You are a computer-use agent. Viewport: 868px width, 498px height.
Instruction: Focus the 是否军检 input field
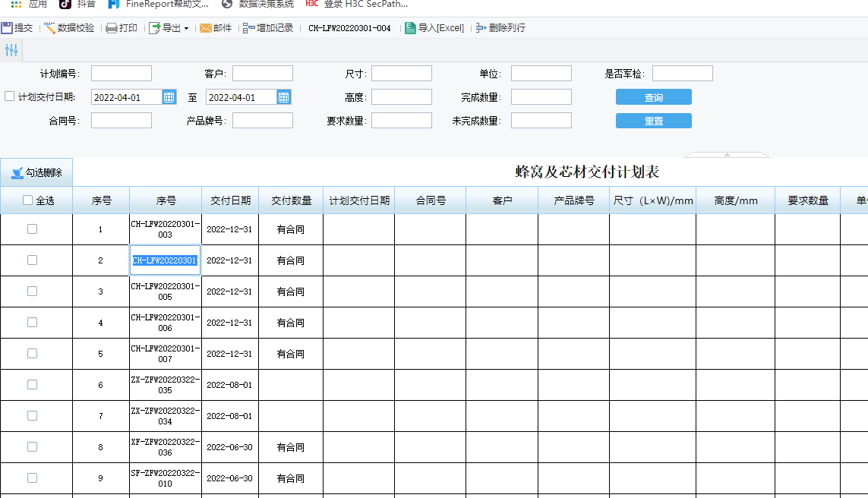tap(682, 74)
